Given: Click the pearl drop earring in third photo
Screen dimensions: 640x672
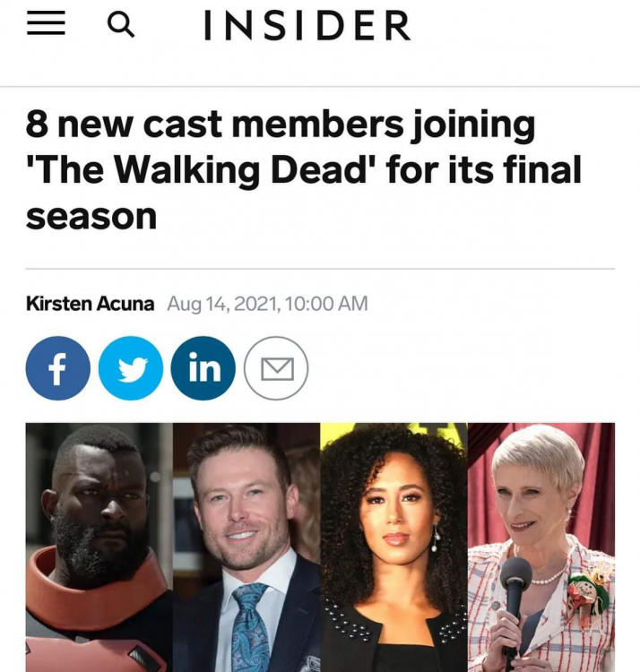Looking at the screenshot, I should tap(436, 538).
